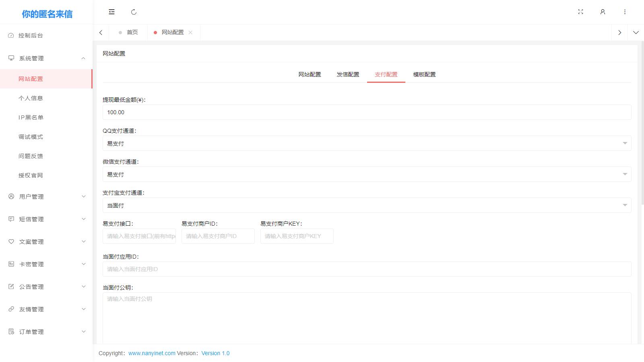The height and width of the screenshot is (362, 644).
Task: Open the user profile icon
Action: 603,12
